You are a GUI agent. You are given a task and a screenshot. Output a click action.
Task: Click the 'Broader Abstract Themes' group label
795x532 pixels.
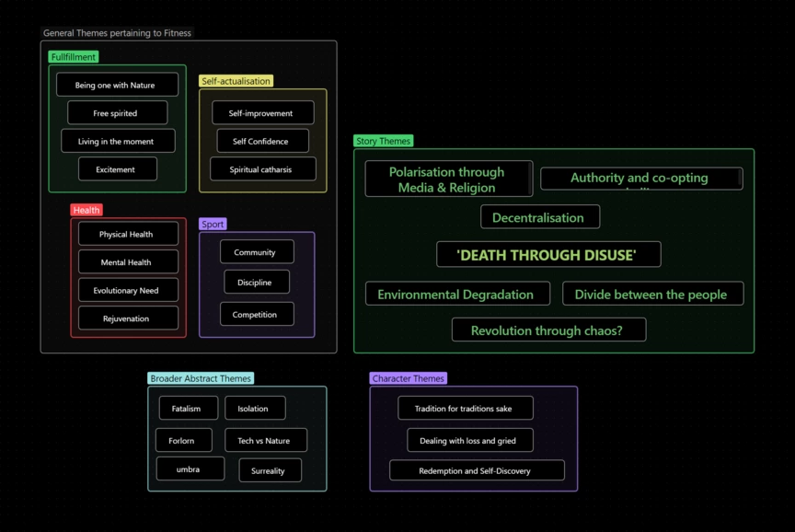(201, 378)
